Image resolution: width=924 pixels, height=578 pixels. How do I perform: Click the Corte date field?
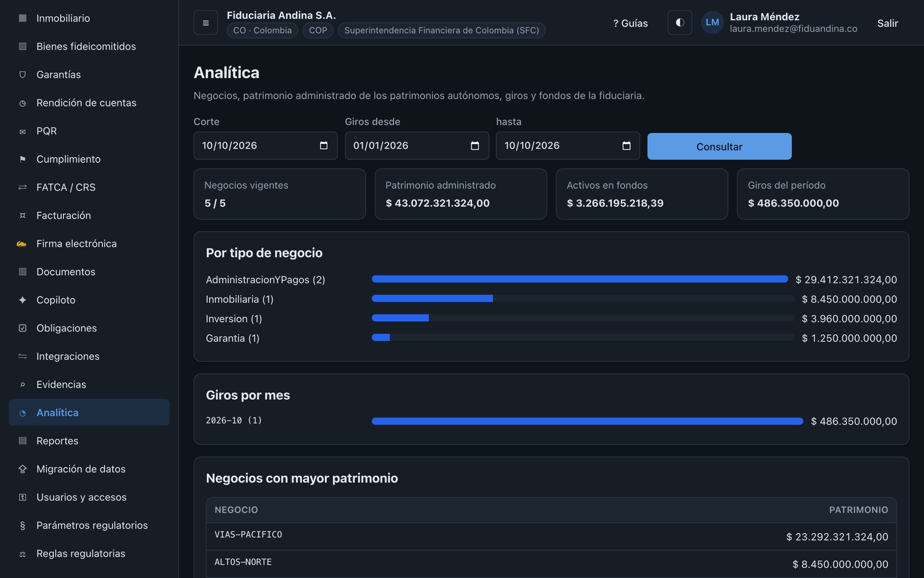click(266, 145)
